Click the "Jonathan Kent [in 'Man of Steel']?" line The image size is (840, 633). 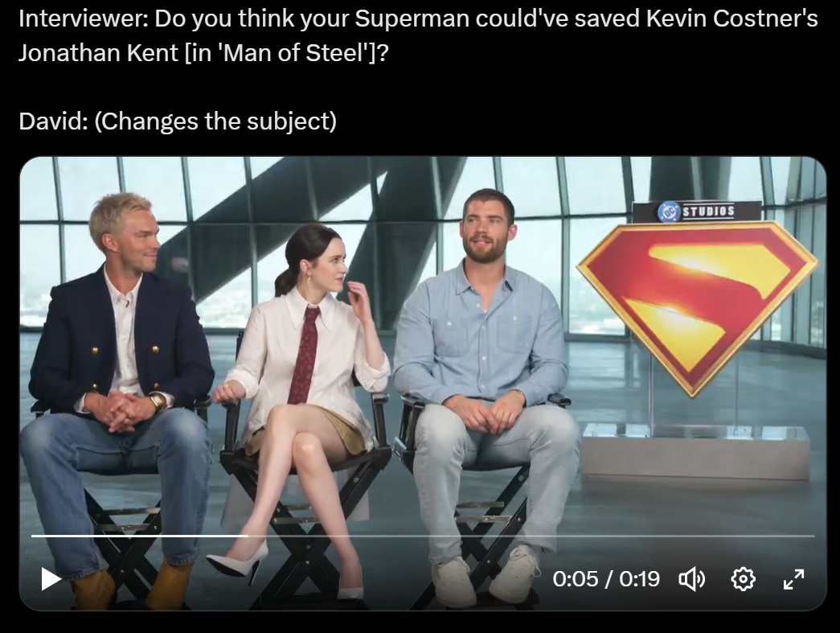203,52
